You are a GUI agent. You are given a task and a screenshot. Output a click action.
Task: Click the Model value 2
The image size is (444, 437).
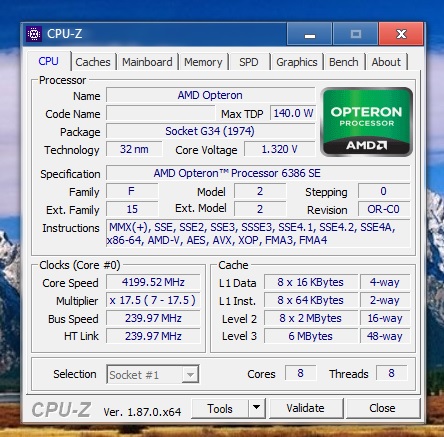tap(260, 191)
